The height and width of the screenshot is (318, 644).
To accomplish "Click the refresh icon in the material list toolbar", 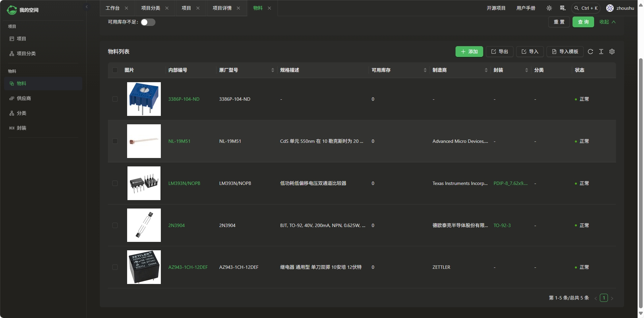I will [590, 52].
